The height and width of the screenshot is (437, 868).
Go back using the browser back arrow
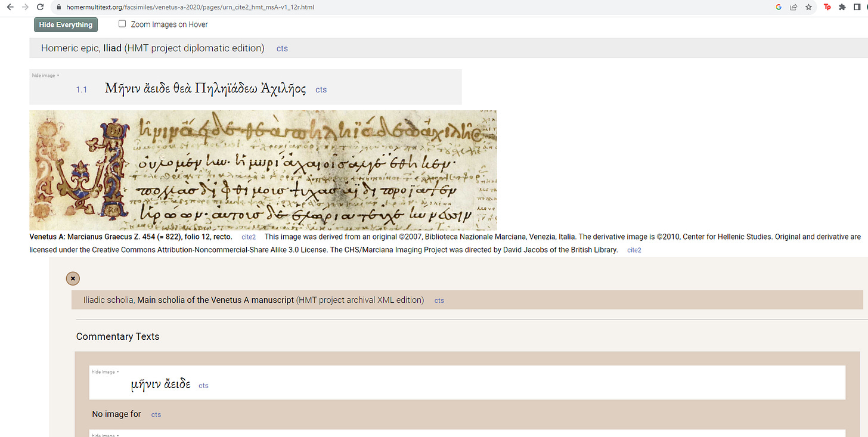[x=10, y=7]
